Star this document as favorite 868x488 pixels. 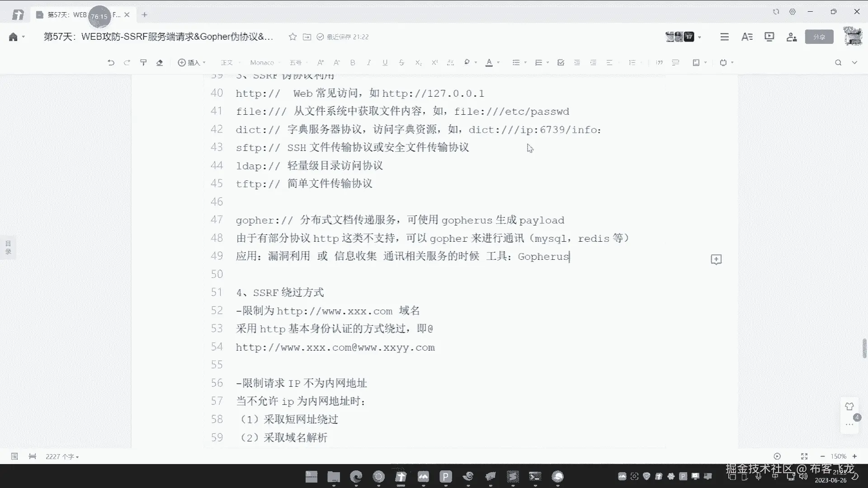point(292,37)
